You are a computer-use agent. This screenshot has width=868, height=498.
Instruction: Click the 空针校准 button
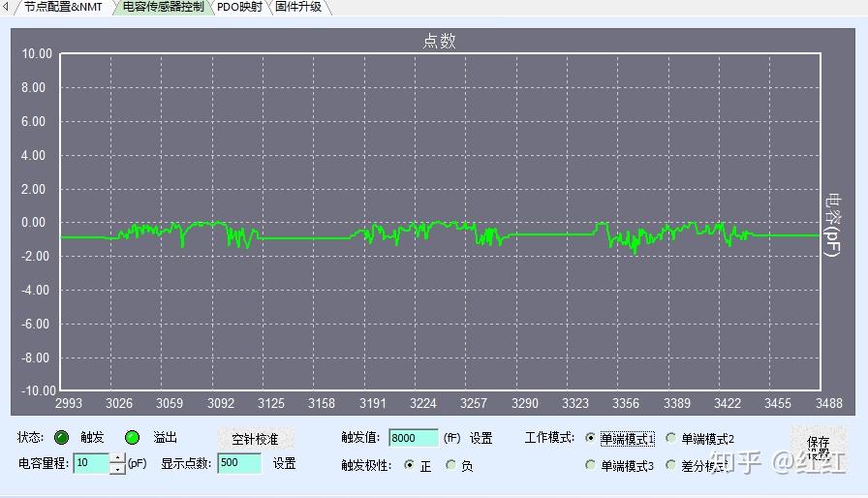coord(255,439)
